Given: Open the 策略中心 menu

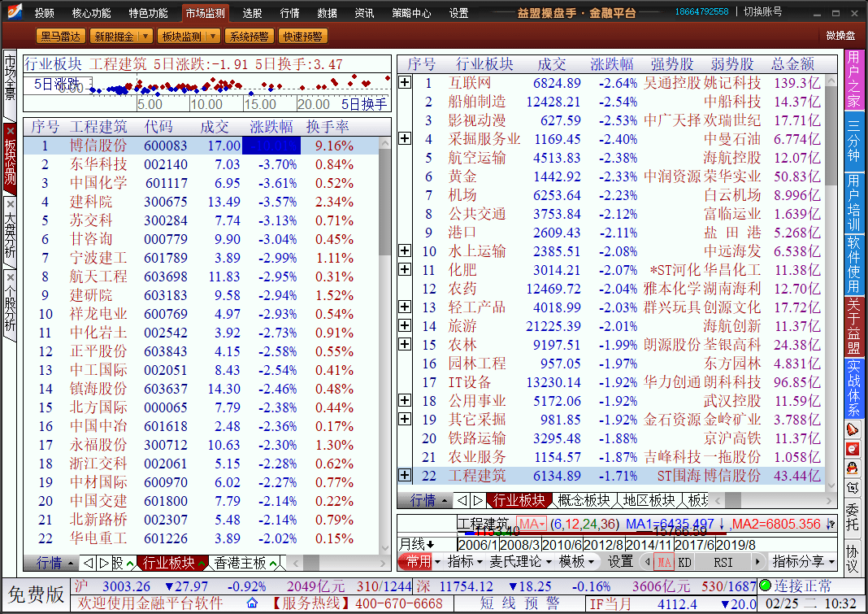Looking at the screenshot, I should point(411,13).
